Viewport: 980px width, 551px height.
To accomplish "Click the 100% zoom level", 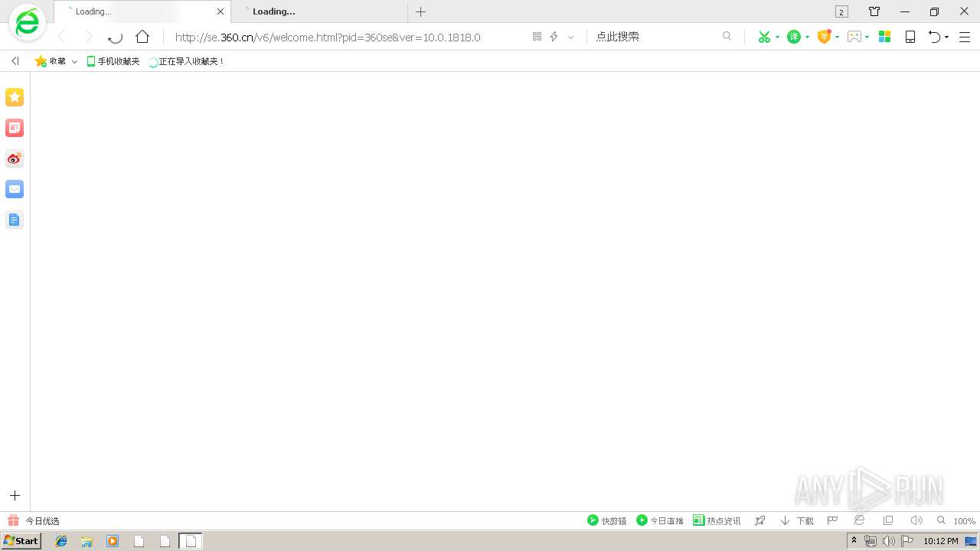I will pyautogui.click(x=964, y=521).
